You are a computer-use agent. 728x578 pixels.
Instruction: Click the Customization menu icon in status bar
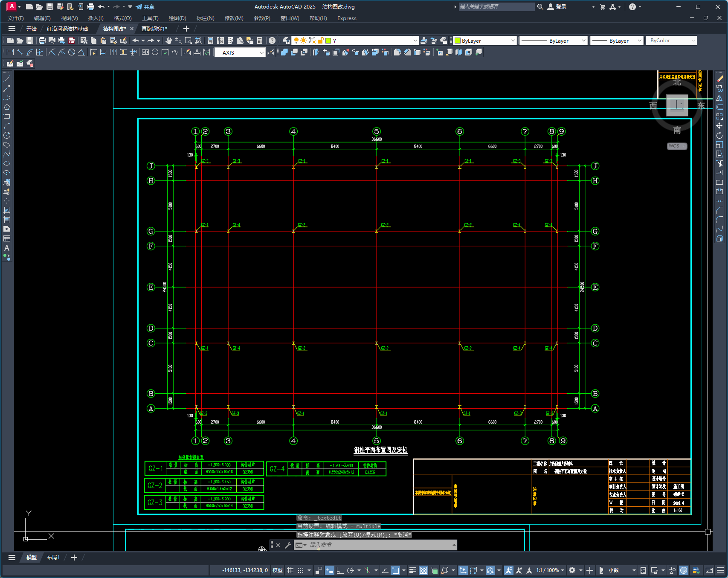coord(720,570)
